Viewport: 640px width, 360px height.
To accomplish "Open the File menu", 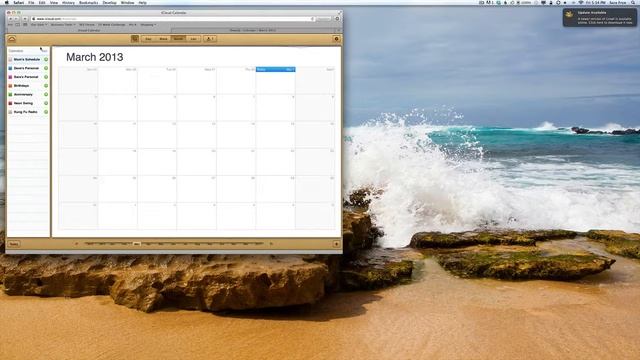I will [x=31, y=2].
